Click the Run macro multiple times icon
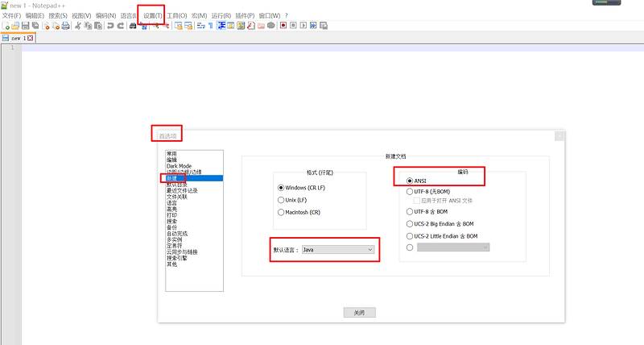The width and height of the screenshot is (644, 345). click(313, 26)
